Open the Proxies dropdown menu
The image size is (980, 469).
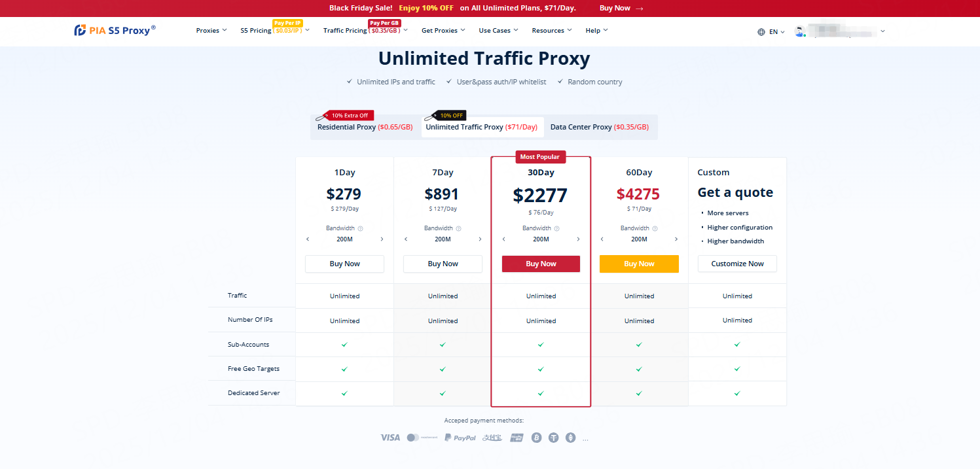[x=211, y=30]
